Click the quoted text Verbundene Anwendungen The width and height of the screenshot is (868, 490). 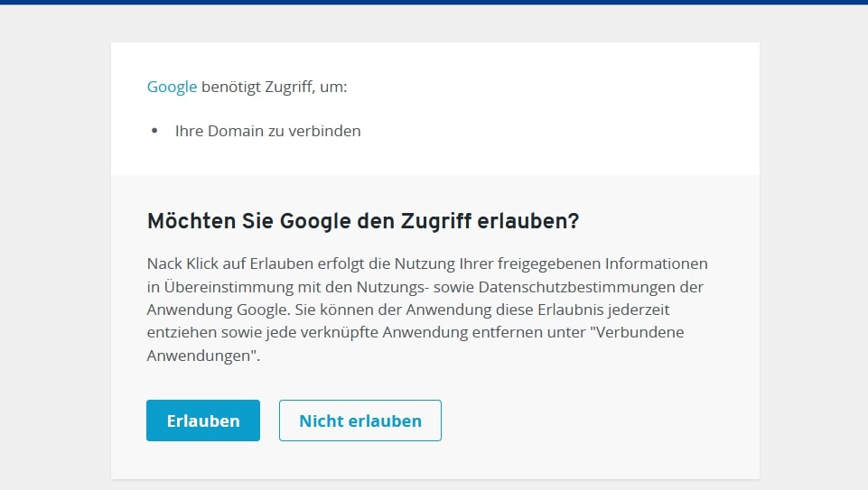tap(415, 344)
